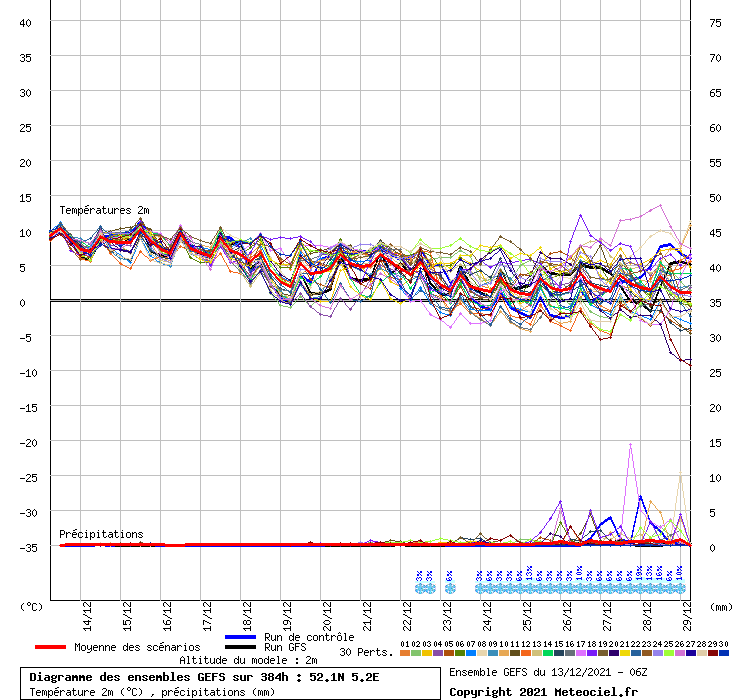Viewport: 740px width, 700px height.
Task: Select perturbation 10 light orange swatch
Action: tap(504, 653)
